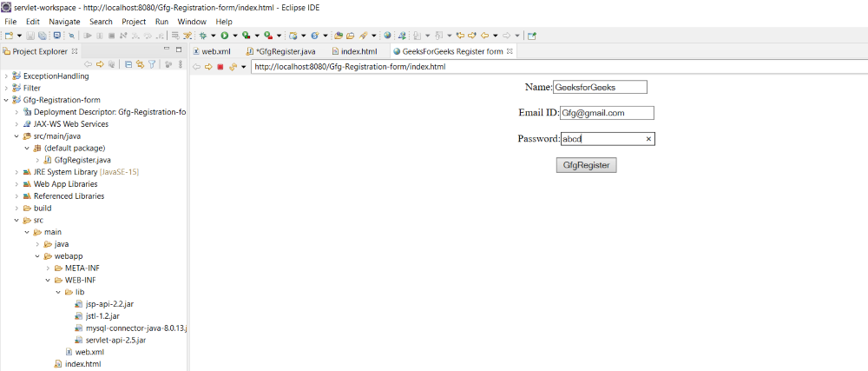
Task: Go forward in the internal browser
Action: pyautogui.click(x=208, y=67)
